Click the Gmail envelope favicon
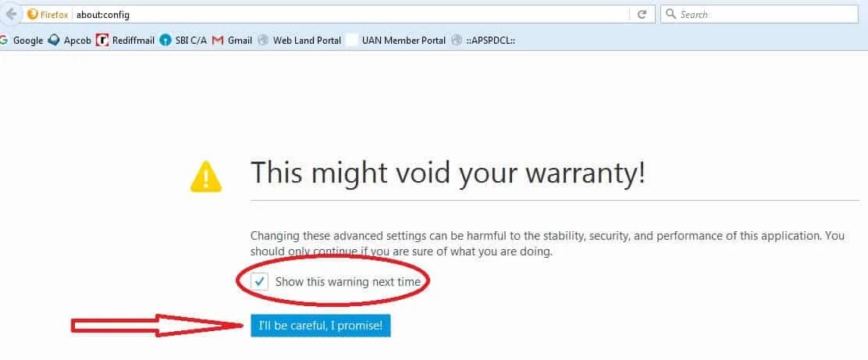Image resolution: width=868 pixels, height=360 pixels. 218,41
